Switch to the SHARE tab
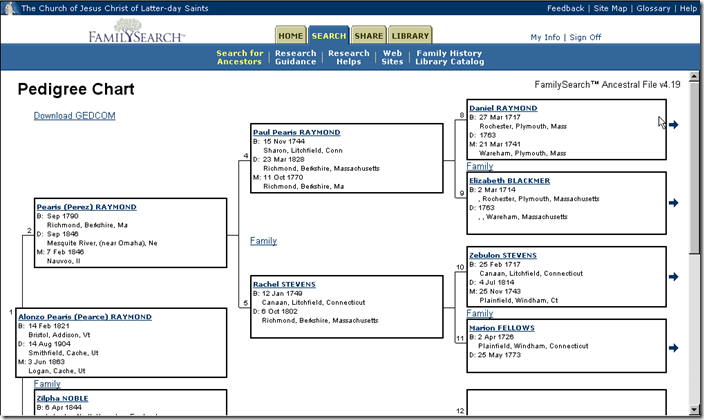Screen dimensions: 704x420 pos(367,36)
